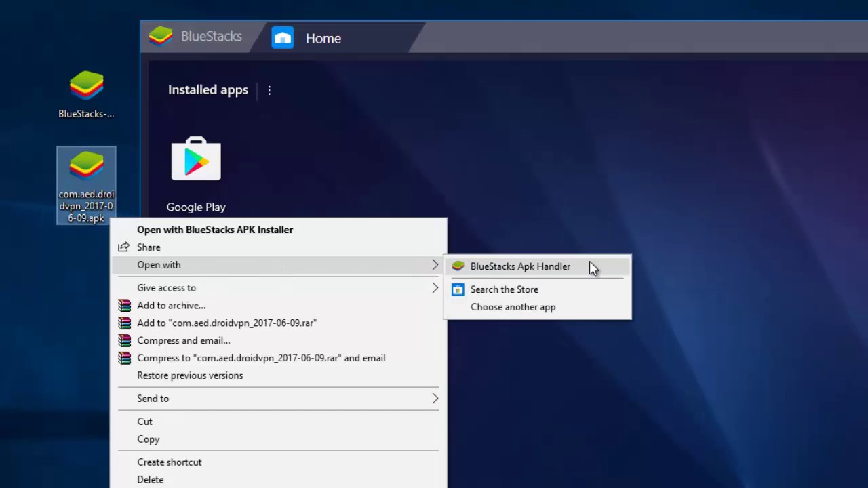Click the BlueStacks title text
Screen dimensions: 868x488
[x=212, y=36]
